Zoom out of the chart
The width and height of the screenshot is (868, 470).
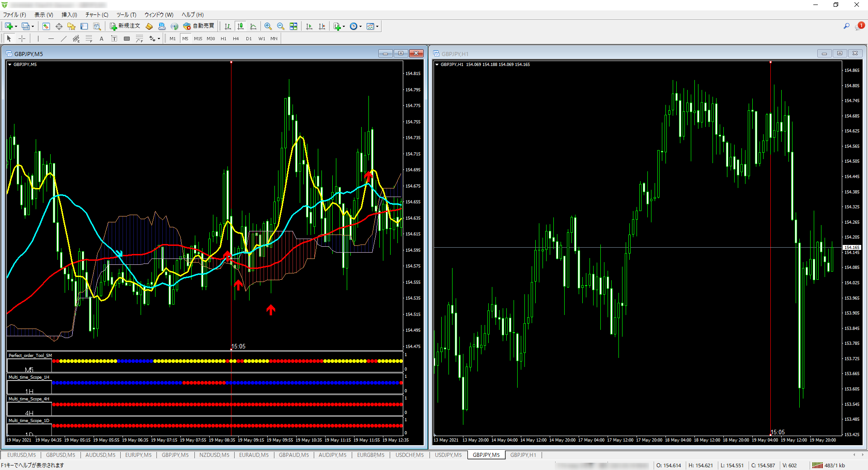click(x=281, y=26)
